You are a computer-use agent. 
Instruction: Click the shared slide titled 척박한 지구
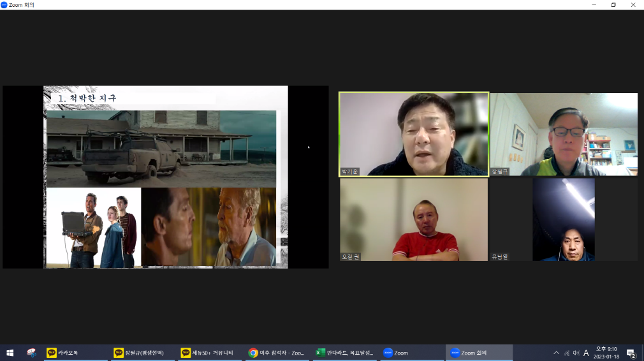click(x=166, y=177)
